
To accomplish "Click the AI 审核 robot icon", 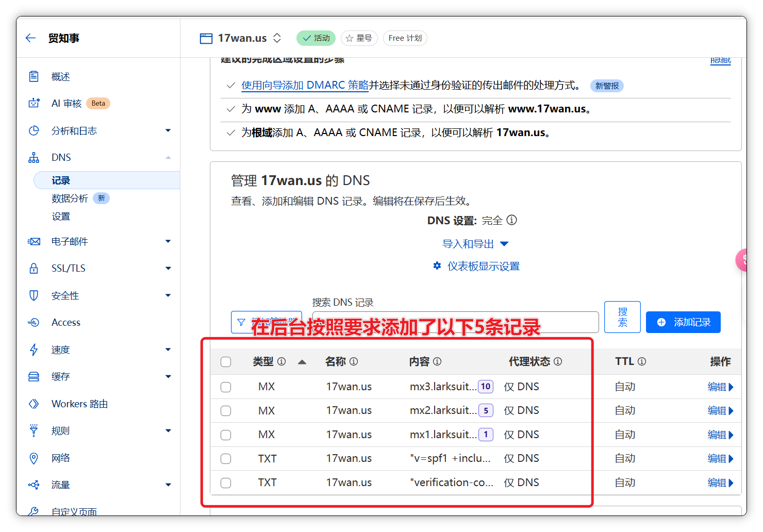I will [x=34, y=103].
